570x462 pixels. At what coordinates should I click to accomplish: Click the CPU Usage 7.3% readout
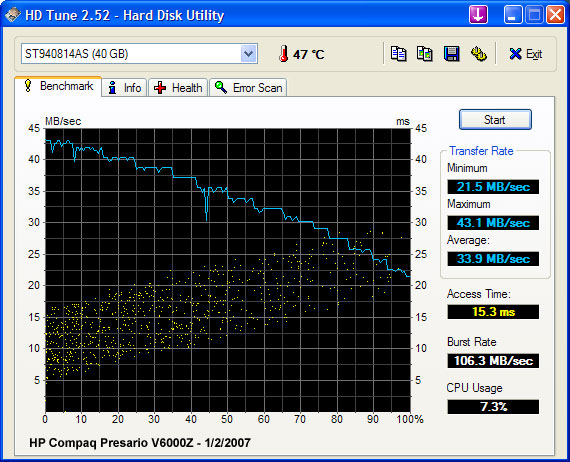click(x=493, y=407)
